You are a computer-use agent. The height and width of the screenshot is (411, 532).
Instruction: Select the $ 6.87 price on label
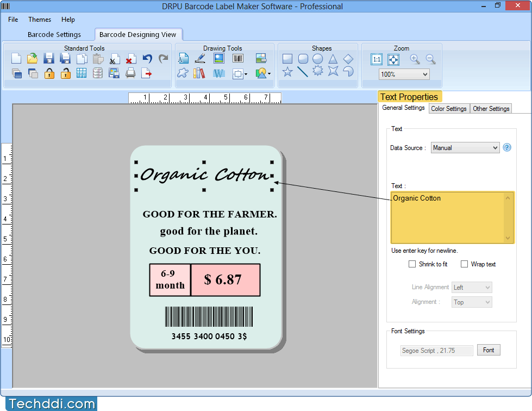coord(223,279)
